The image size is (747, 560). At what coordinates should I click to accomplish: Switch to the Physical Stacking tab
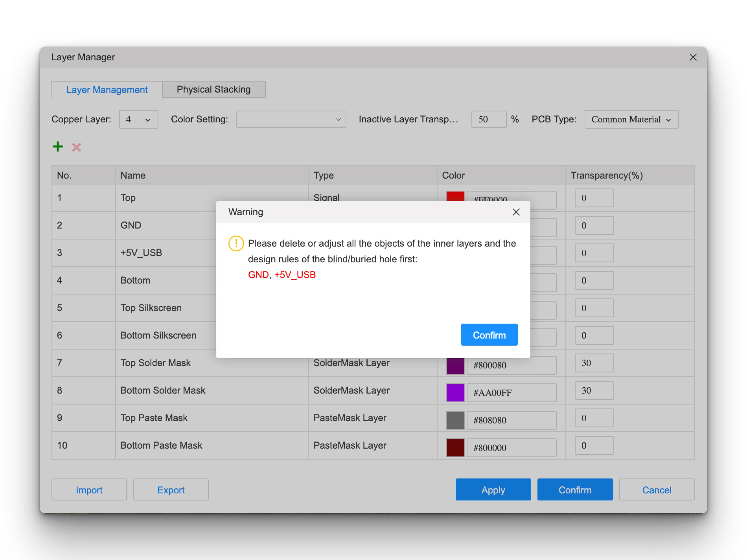tap(213, 89)
